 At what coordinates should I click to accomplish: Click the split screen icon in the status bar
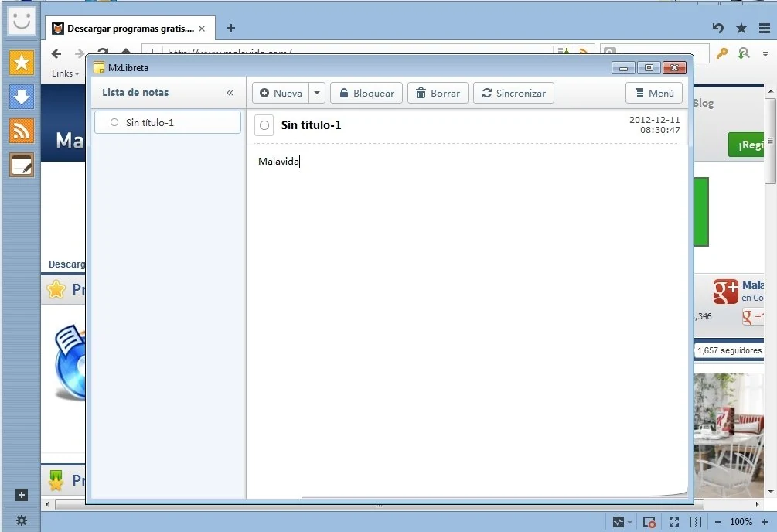coord(696,522)
